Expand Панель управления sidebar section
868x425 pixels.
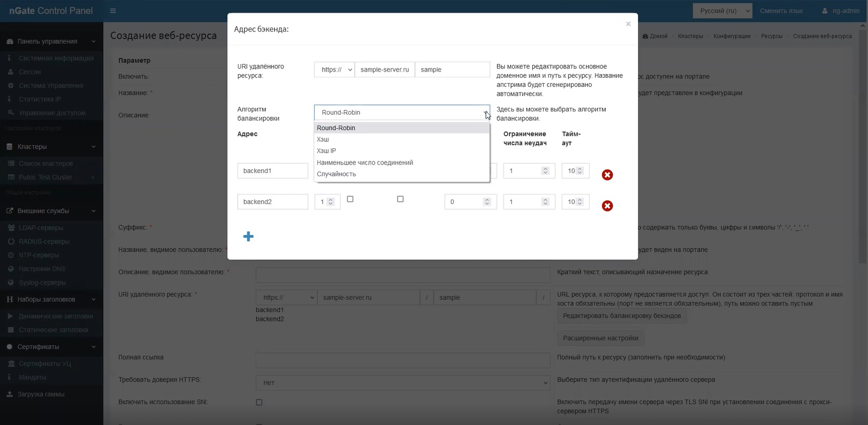(x=52, y=42)
